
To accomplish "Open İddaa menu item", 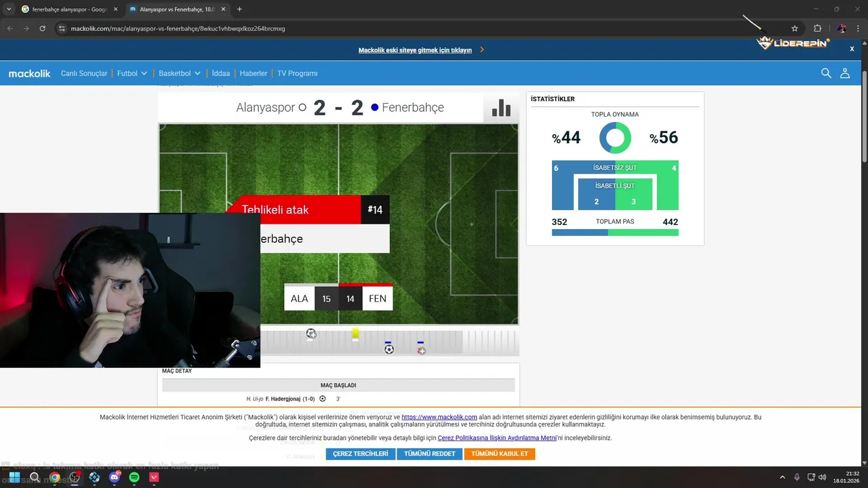I will [220, 73].
